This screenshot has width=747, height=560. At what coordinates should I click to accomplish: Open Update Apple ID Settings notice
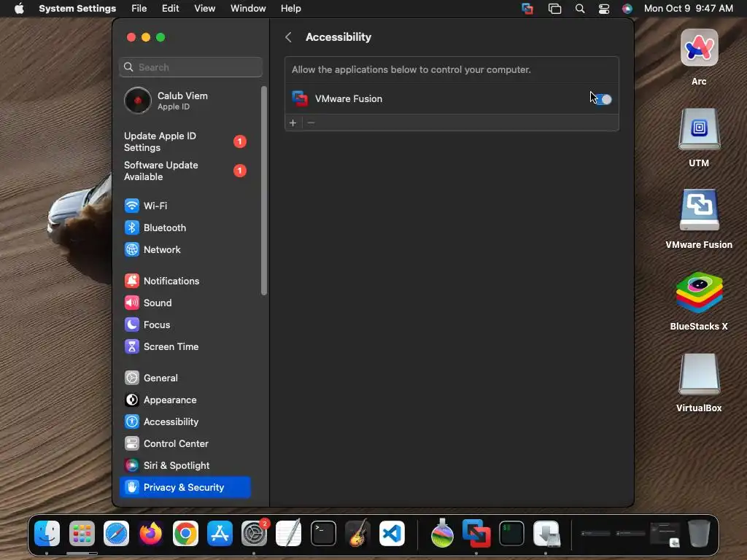point(185,142)
